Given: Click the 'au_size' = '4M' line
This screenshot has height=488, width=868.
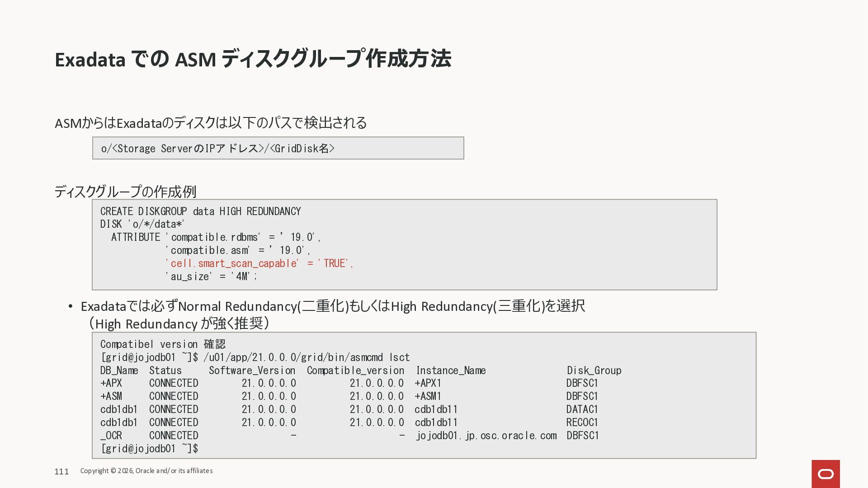Looking at the screenshot, I should [211, 277].
